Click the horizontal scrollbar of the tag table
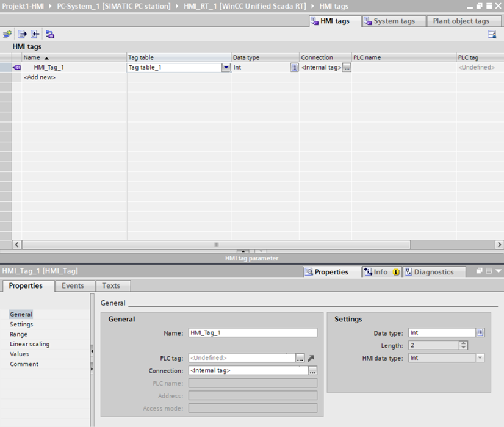Viewport: 504px width, 427px height. [x=216, y=245]
